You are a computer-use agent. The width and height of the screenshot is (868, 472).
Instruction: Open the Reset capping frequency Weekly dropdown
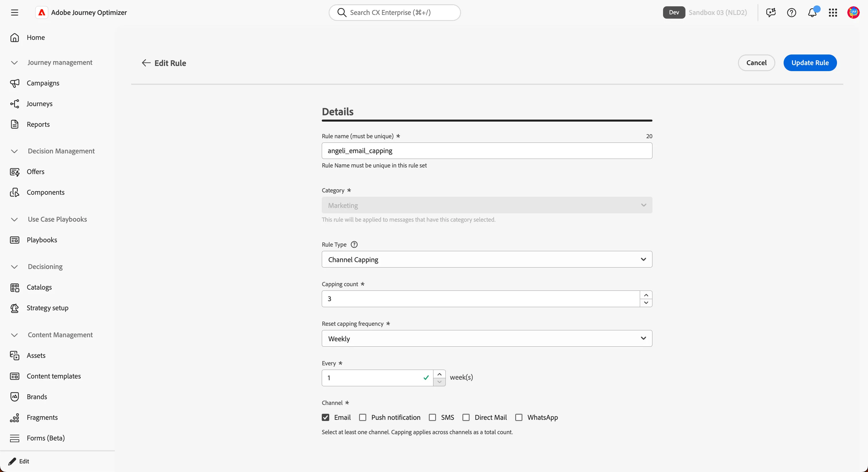[487, 338]
